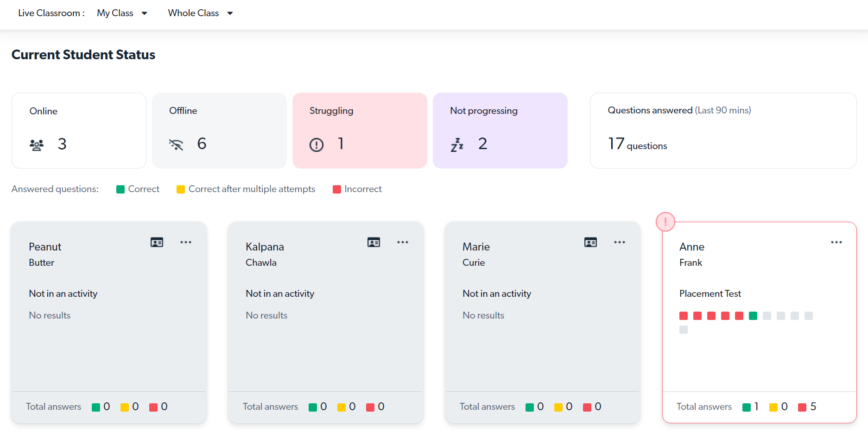
Task: Click Anne's green total answers square
Action: click(x=747, y=407)
